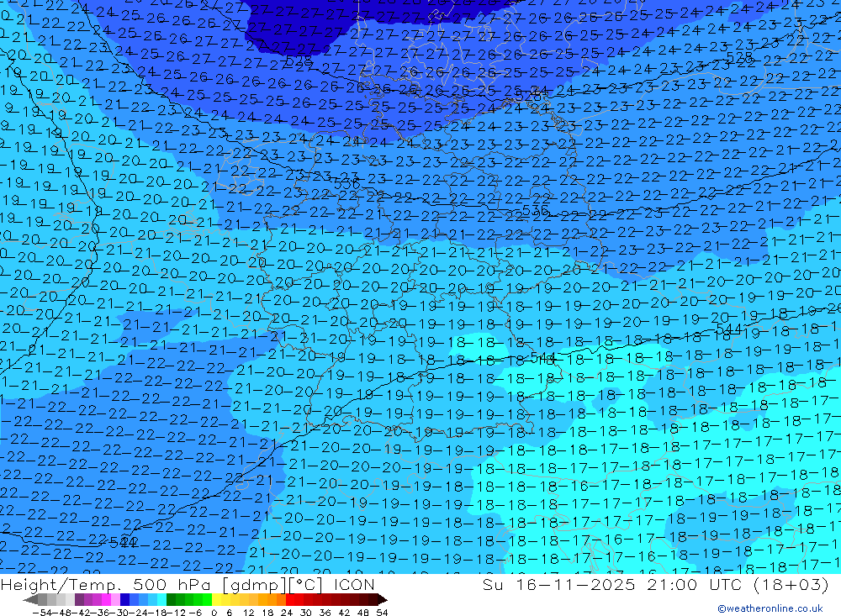
Task: Select the bright red swatch above 24
Action: pos(290,599)
